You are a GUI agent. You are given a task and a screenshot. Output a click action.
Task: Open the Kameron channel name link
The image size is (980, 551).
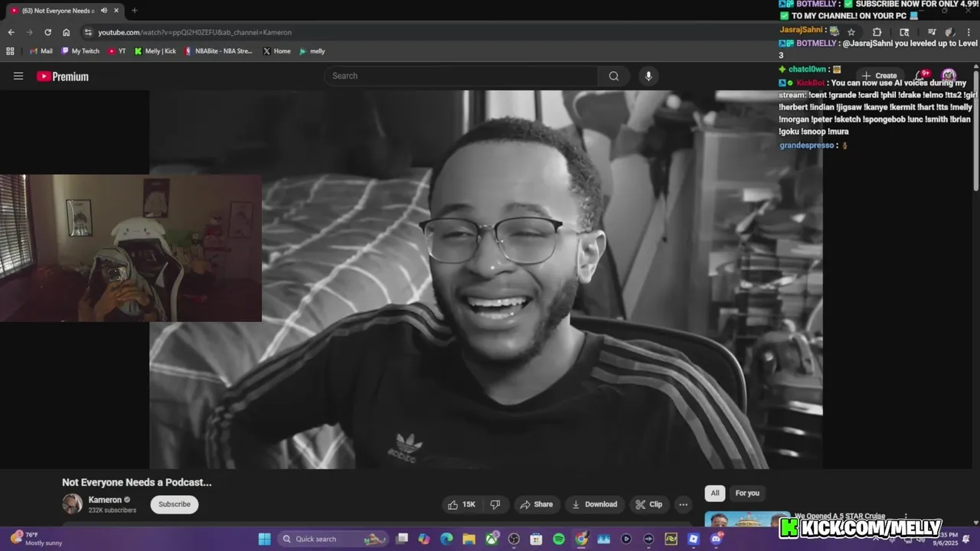[105, 500]
